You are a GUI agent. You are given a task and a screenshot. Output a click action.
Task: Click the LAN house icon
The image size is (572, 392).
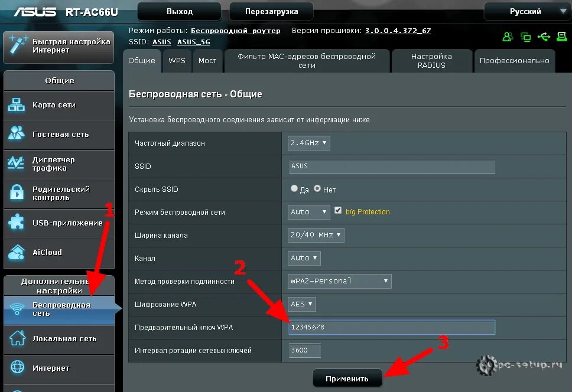click(17, 338)
